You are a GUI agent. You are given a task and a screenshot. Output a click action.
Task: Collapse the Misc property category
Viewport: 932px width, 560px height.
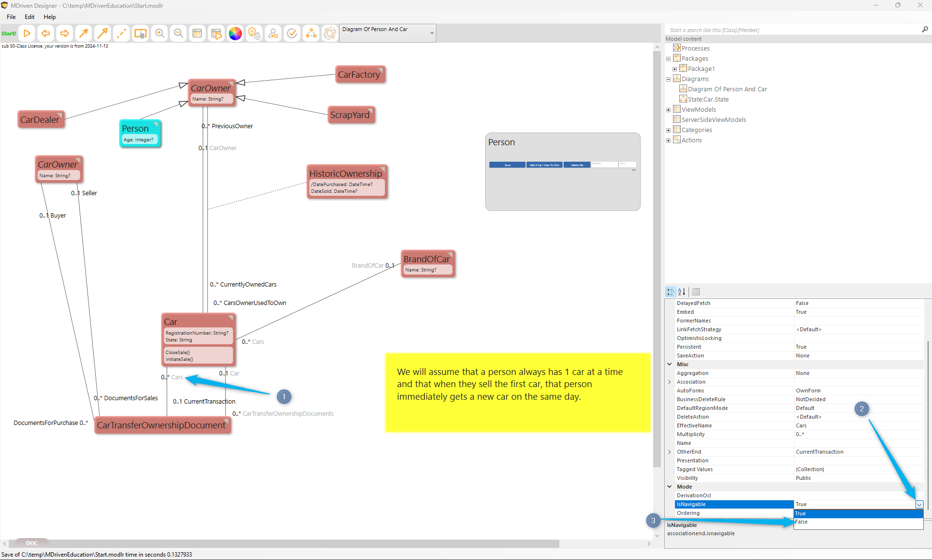click(x=670, y=364)
